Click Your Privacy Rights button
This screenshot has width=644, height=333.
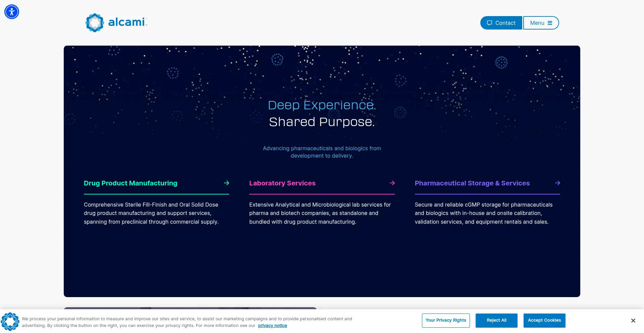point(446,320)
